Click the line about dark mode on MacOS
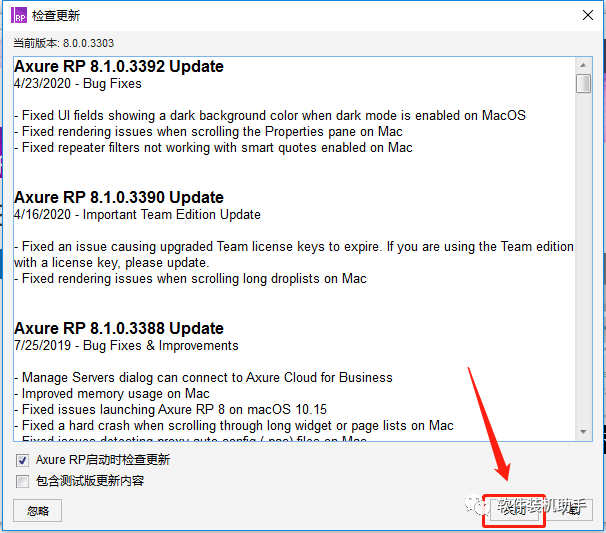Viewport: 606px width, 533px height. [270, 115]
